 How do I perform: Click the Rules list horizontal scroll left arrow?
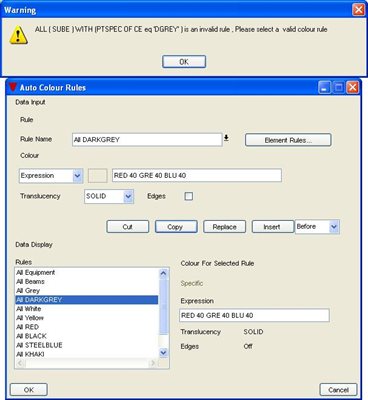20,363
